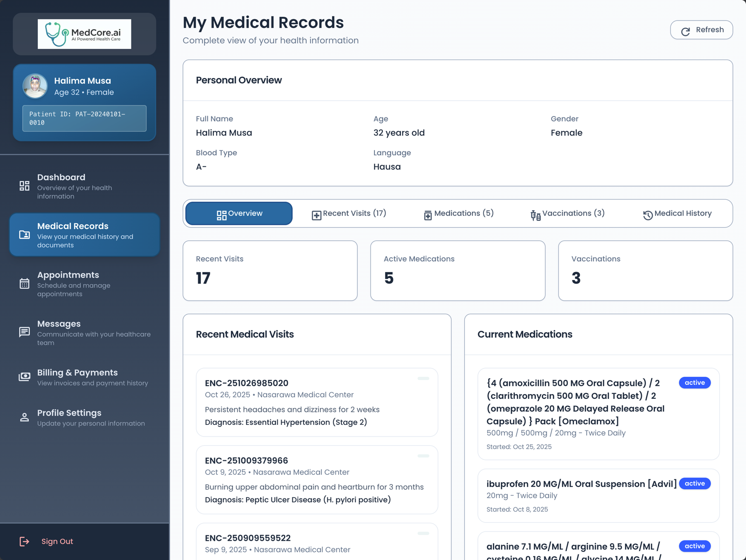Toggle the active badge on alanine medication
746x560 pixels.
tap(694, 546)
